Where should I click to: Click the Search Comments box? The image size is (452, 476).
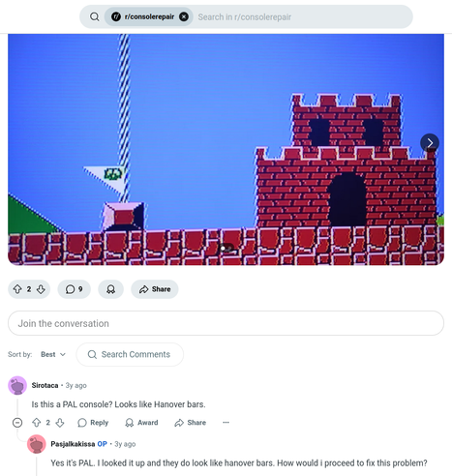pos(130,354)
